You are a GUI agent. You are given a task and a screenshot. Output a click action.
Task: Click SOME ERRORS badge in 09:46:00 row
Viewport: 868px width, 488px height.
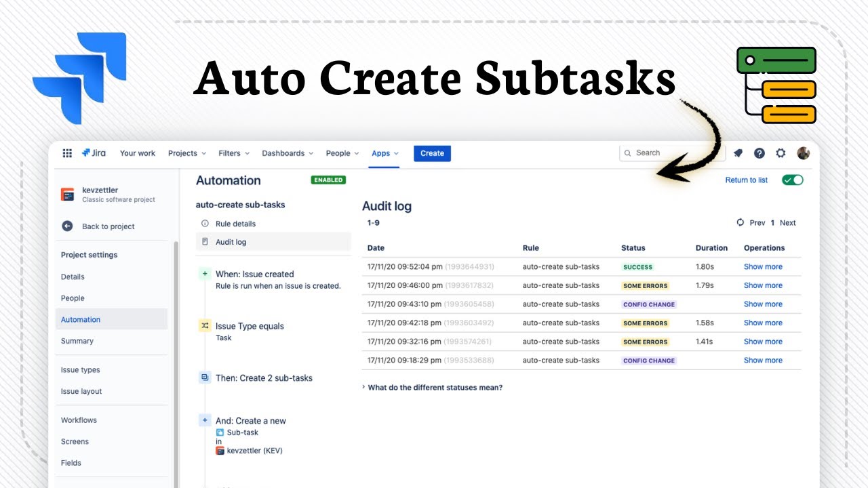tap(646, 285)
